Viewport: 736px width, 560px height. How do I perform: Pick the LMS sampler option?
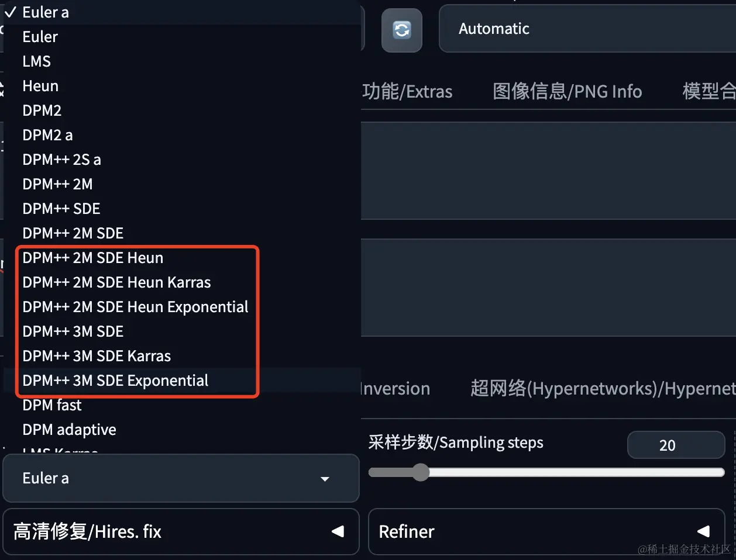(x=36, y=61)
